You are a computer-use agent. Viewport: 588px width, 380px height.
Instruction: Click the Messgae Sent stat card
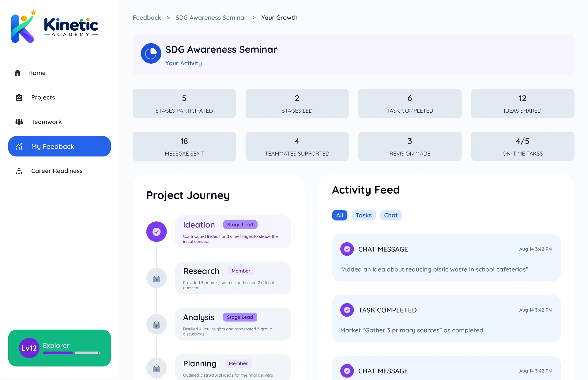tap(184, 146)
